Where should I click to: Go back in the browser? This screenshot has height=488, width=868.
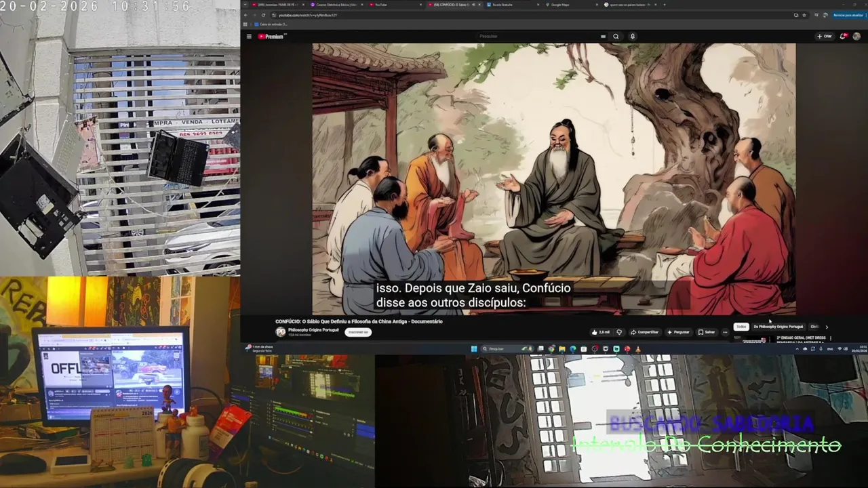click(245, 15)
